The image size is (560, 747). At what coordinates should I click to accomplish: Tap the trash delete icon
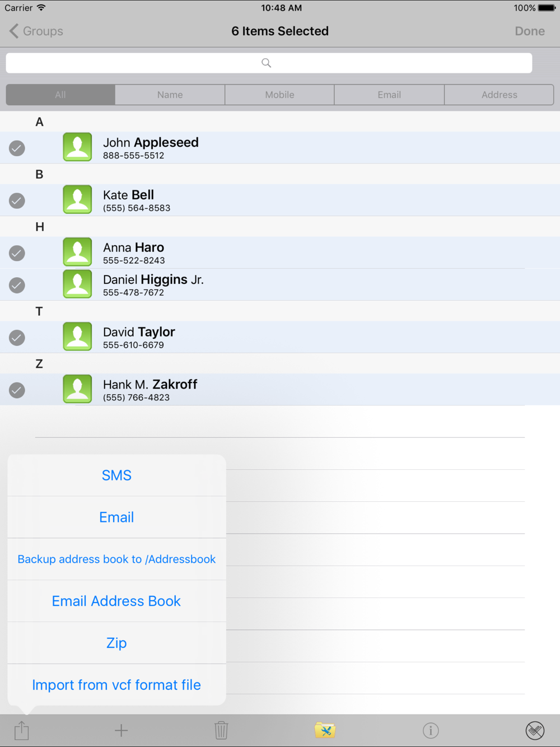[x=221, y=730]
